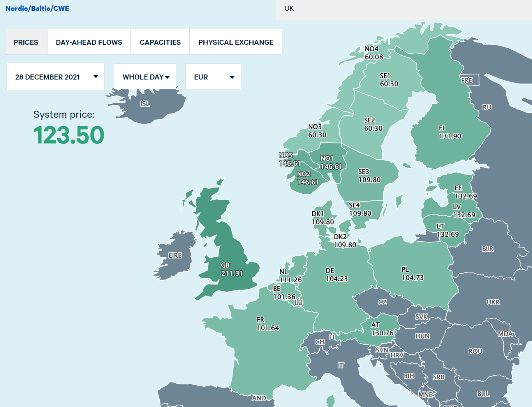This screenshot has width=532, height=407.
Task: Switch to Day-Ahead Flows tab
Action: [89, 42]
